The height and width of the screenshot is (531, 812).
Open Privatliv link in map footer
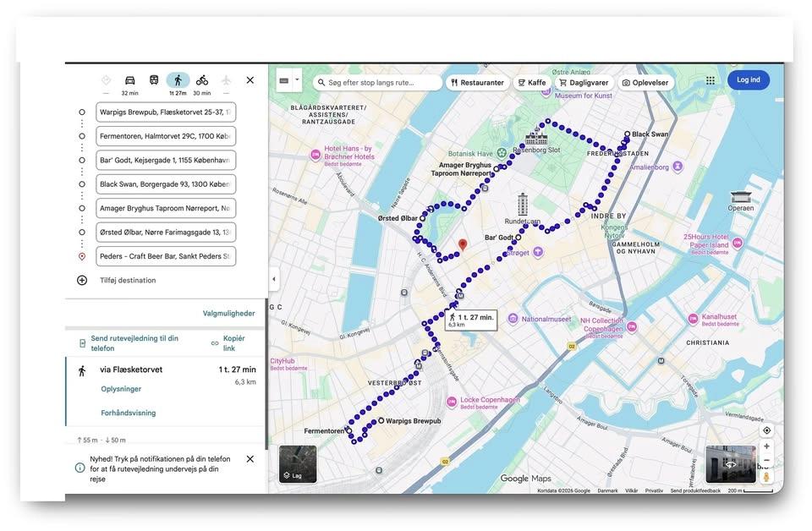pos(654,490)
